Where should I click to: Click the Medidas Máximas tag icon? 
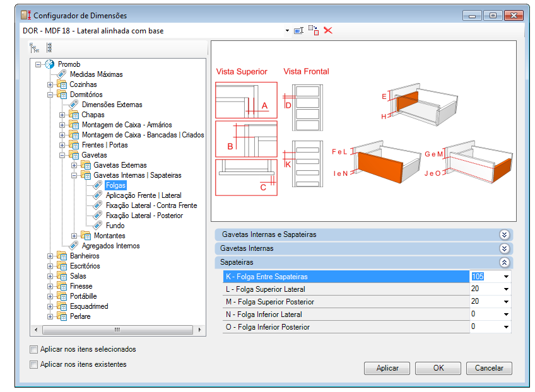coord(62,74)
